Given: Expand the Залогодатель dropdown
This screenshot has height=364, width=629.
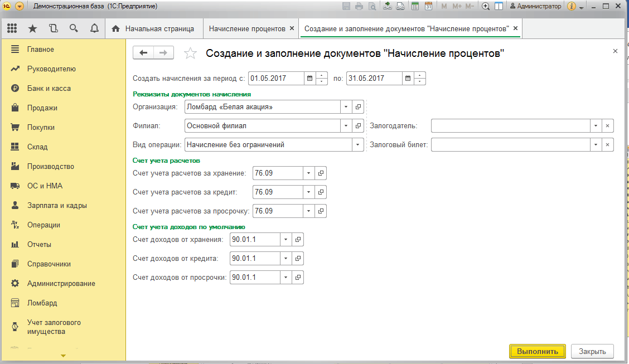Looking at the screenshot, I should [596, 126].
